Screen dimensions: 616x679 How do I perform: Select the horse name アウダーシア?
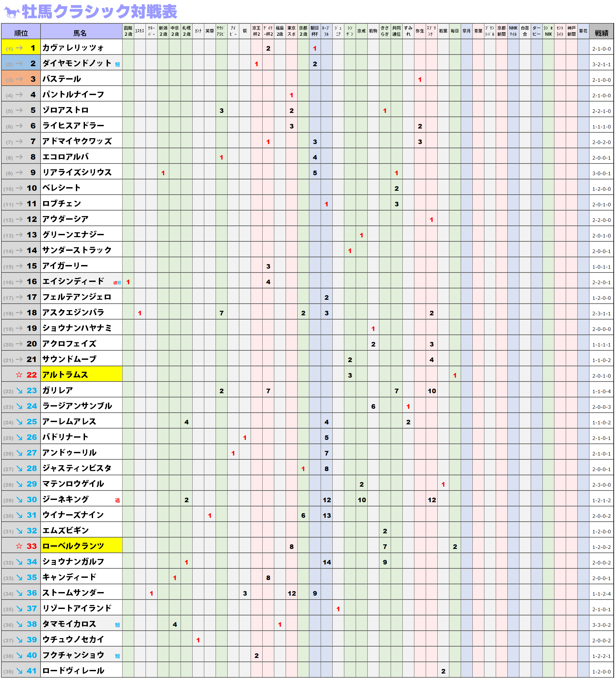click(x=65, y=219)
